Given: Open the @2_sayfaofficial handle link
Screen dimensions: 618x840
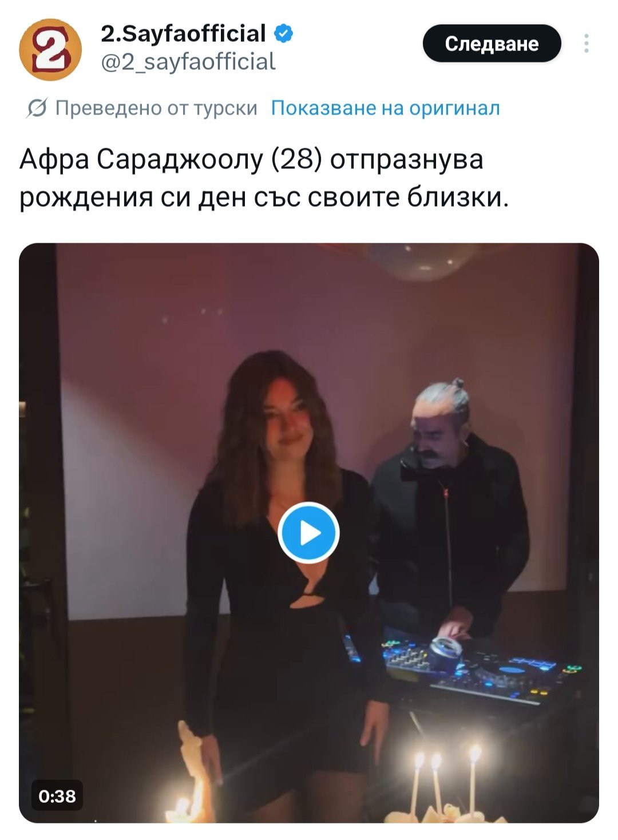Looking at the screenshot, I should (188, 62).
